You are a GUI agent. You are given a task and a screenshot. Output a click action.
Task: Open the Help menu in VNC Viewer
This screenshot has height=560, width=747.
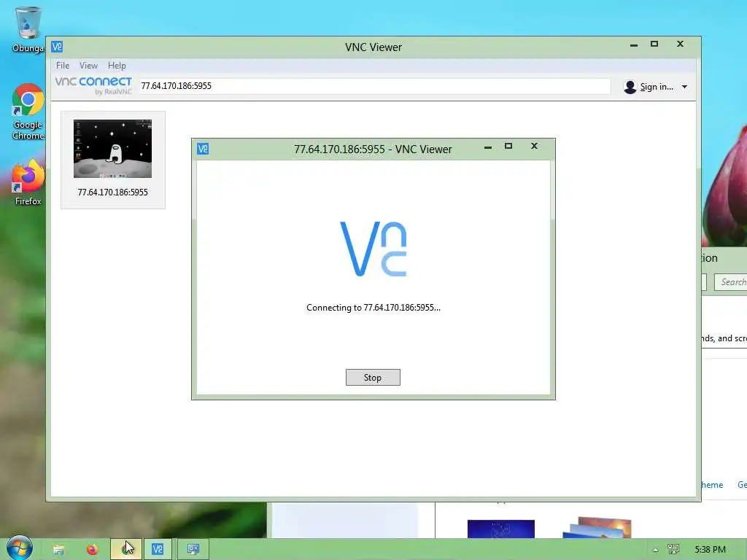coord(117,65)
